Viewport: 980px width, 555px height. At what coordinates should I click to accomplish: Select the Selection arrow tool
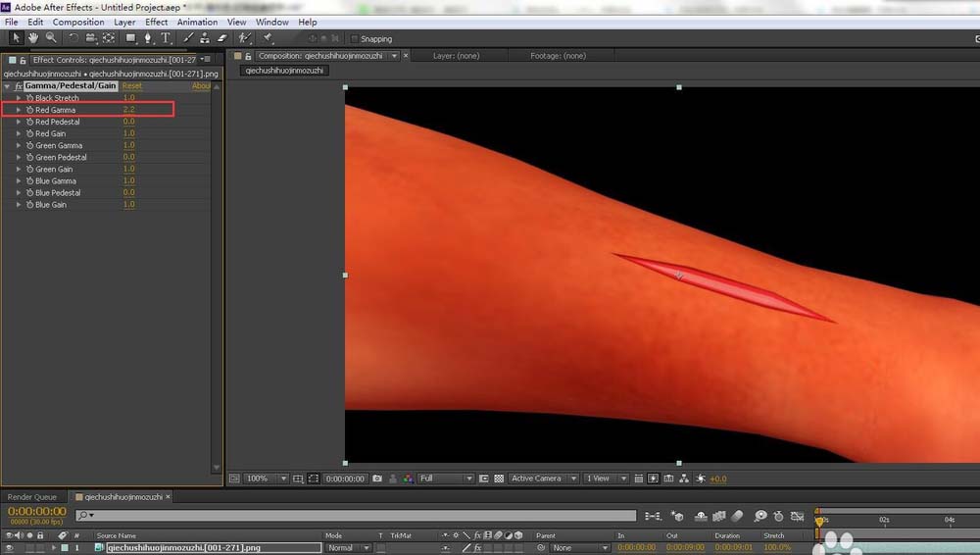coord(16,38)
